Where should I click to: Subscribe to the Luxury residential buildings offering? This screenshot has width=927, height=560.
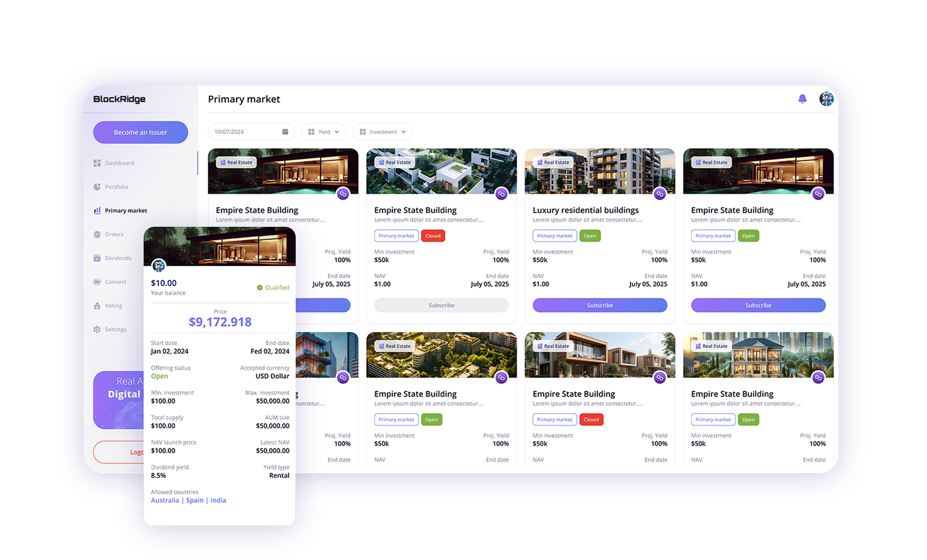599,305
